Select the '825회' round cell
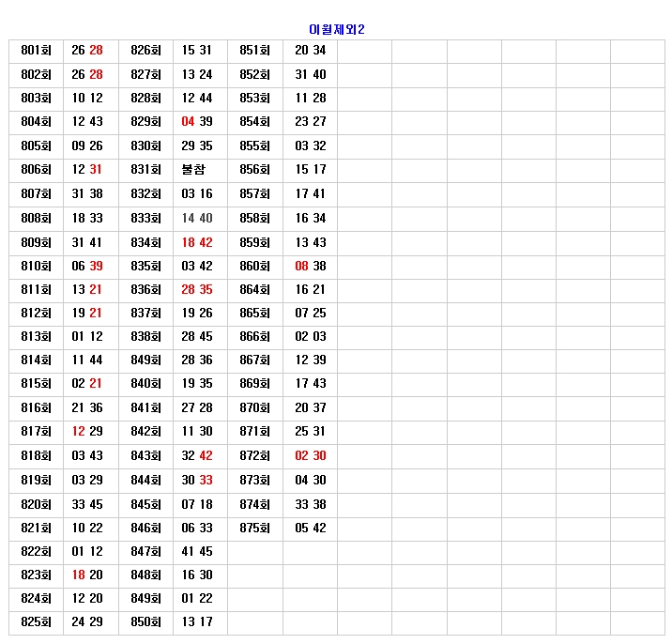The height and width of the screenshot is (644, 672). point(36,621)
